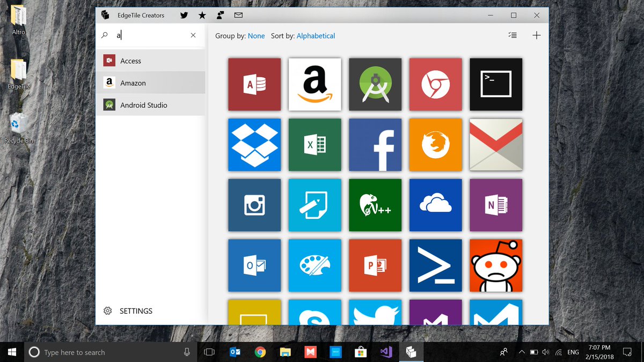Open the orange Firefox tile
Screen dimensions: 644x362
tap(435, 145)
